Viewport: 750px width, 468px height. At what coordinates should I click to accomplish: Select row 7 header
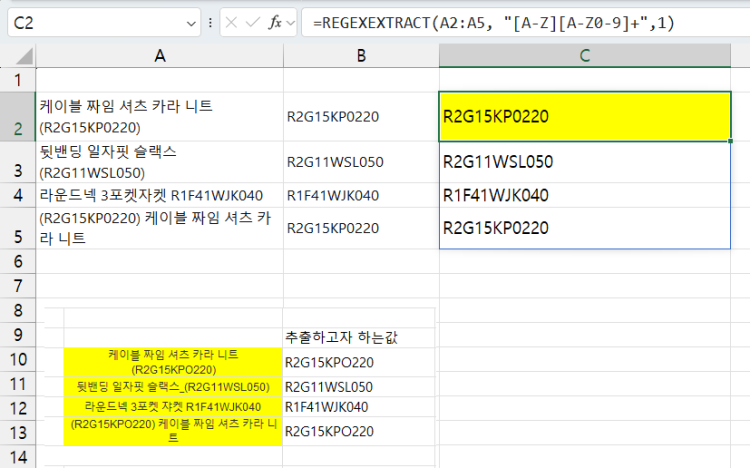(18, 286)
